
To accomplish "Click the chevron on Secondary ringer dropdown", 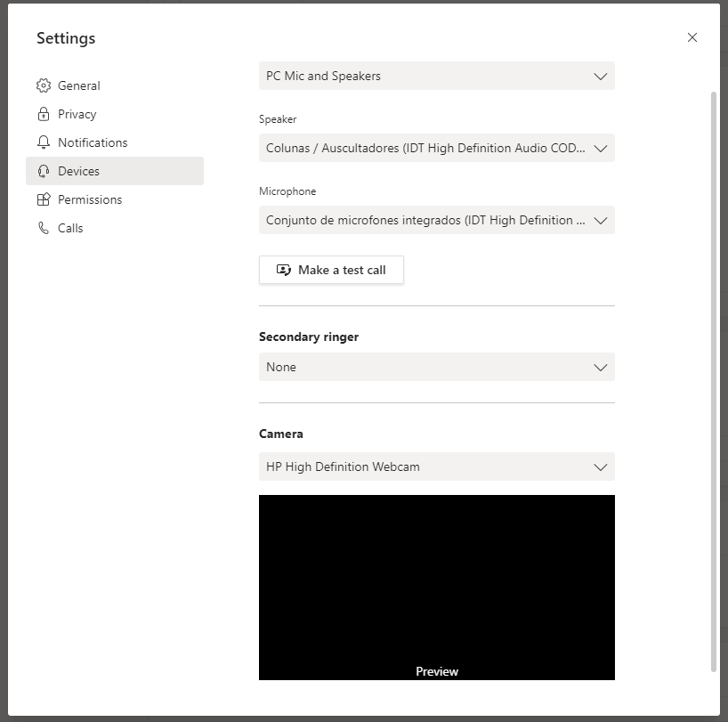I will coord(601,368).
